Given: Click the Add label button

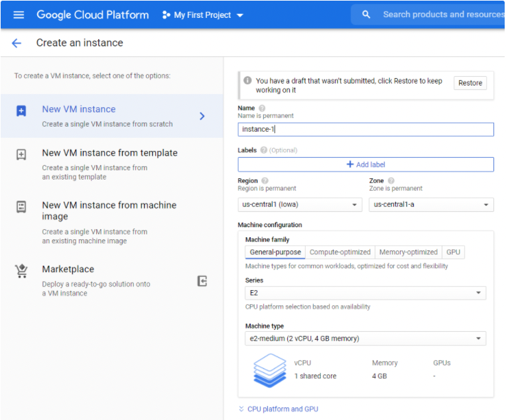Looking at the screenshot, I should point(365,164).
